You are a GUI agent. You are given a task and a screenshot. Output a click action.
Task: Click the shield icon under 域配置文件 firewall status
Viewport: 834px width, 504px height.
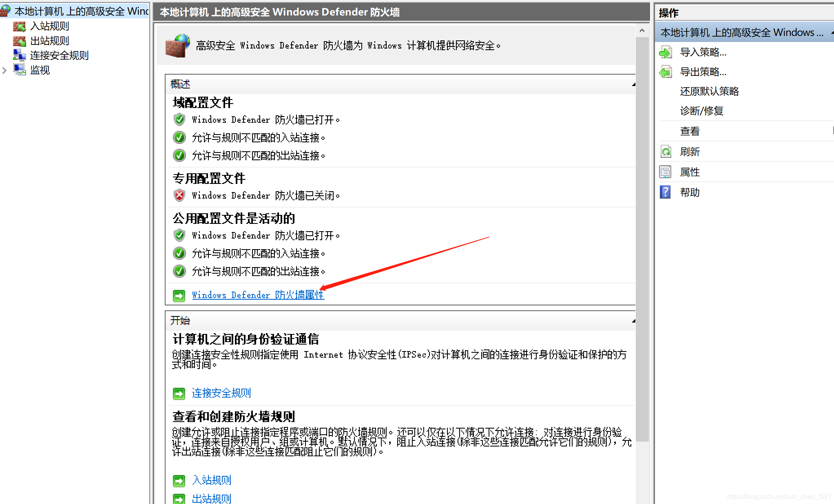[179, 119]
